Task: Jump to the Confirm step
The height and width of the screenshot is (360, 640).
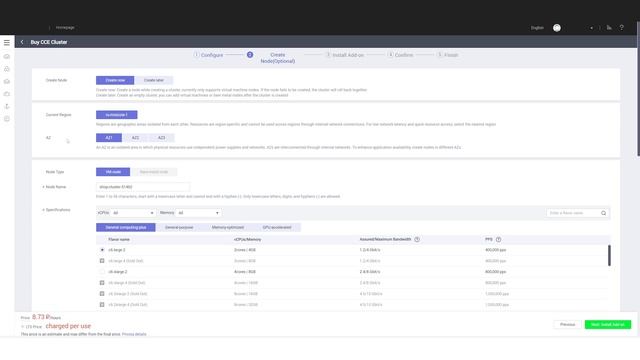Action: pos(400,55)
